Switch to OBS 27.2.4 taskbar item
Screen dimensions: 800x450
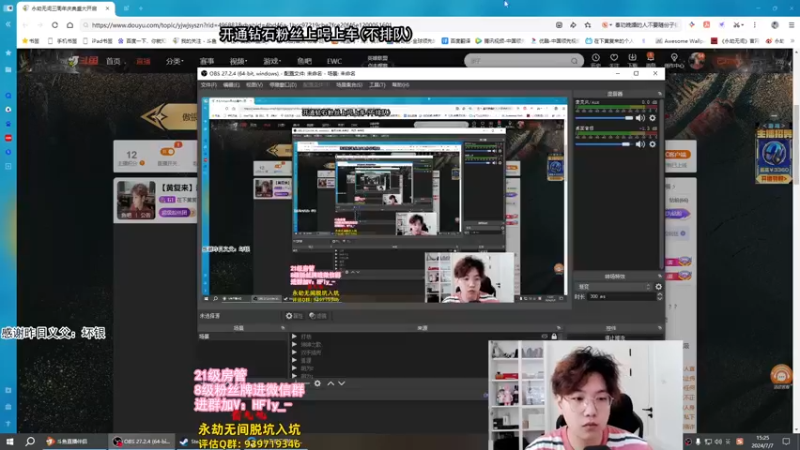click(142, 441)
